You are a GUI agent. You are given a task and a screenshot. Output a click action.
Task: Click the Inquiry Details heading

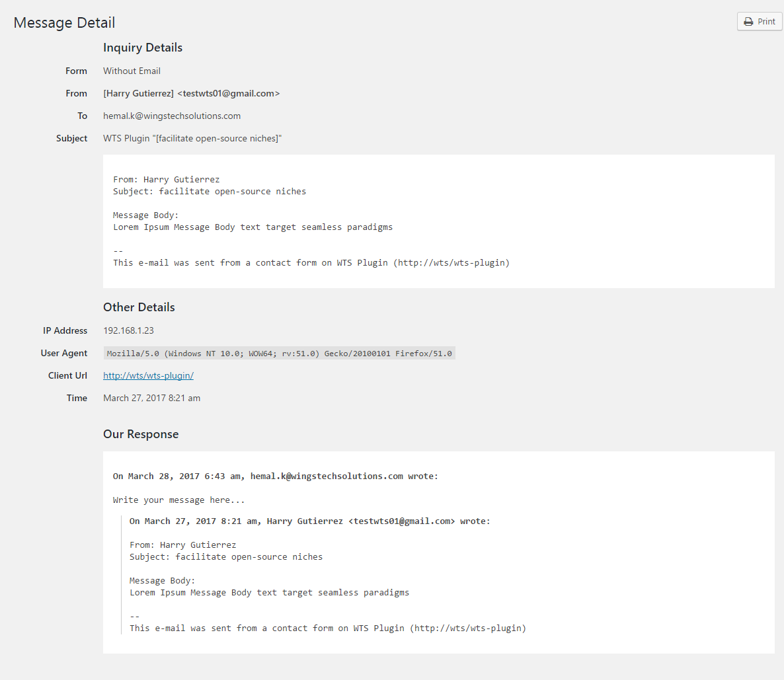pos(143,48)
